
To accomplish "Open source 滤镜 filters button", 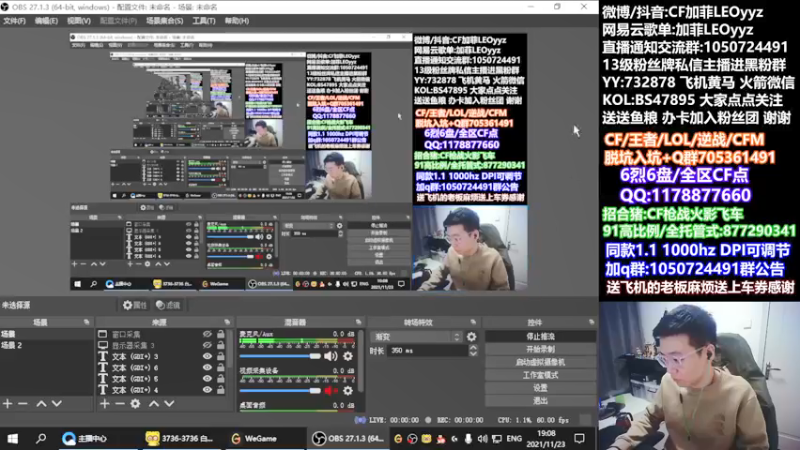I will [x=168, y=305].
